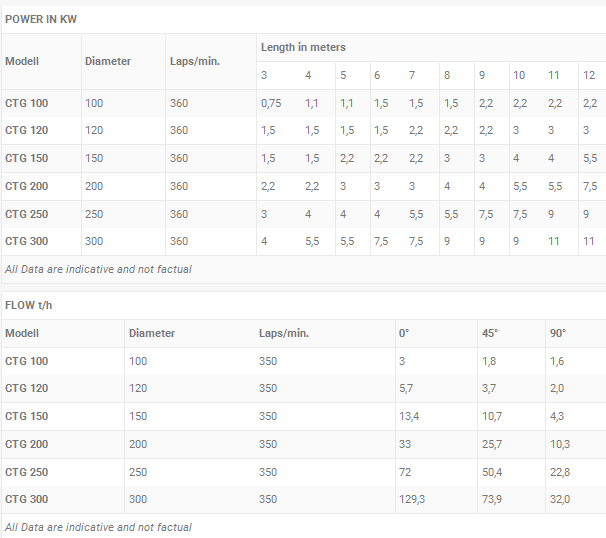This screenshot has width=606, height=538.
Task: Select the 90° column header
Action: tap(557, 333)
